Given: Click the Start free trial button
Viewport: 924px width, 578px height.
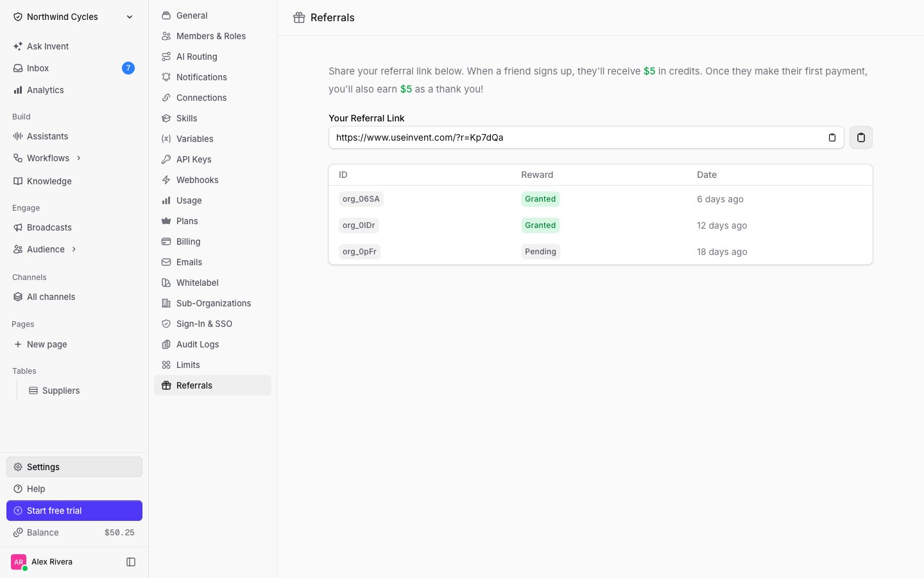Looking at the screenshot, I should click(74, 511).
